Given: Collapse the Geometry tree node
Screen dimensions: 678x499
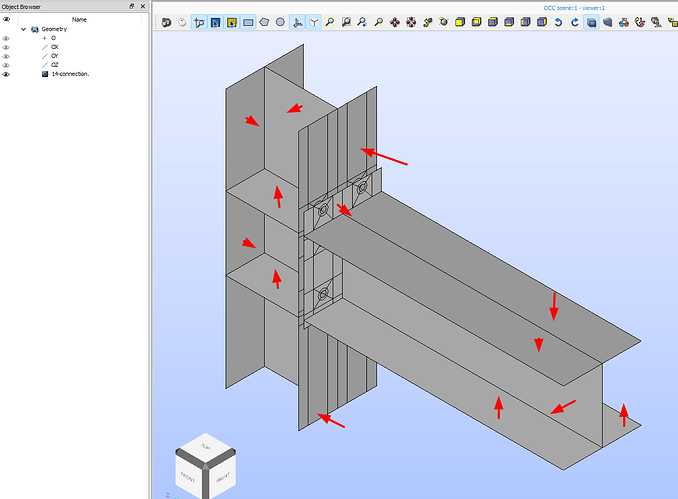Looking at the screenshot, I should pos(23,29).
